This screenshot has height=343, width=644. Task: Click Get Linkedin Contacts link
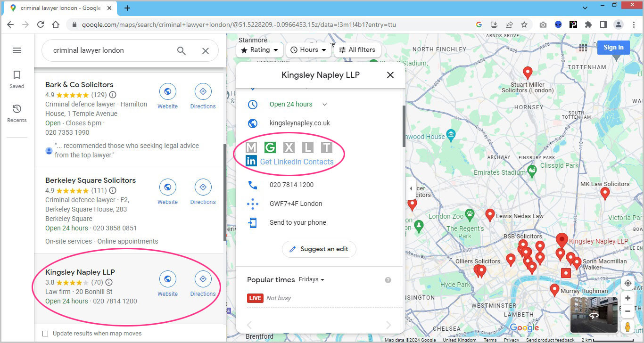[x=297, y=162]
